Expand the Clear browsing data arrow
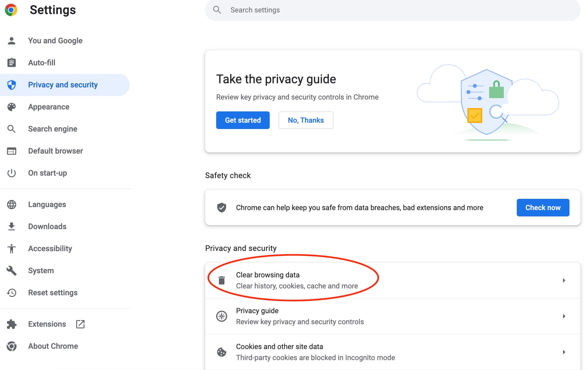 click(x=564, y=280)
